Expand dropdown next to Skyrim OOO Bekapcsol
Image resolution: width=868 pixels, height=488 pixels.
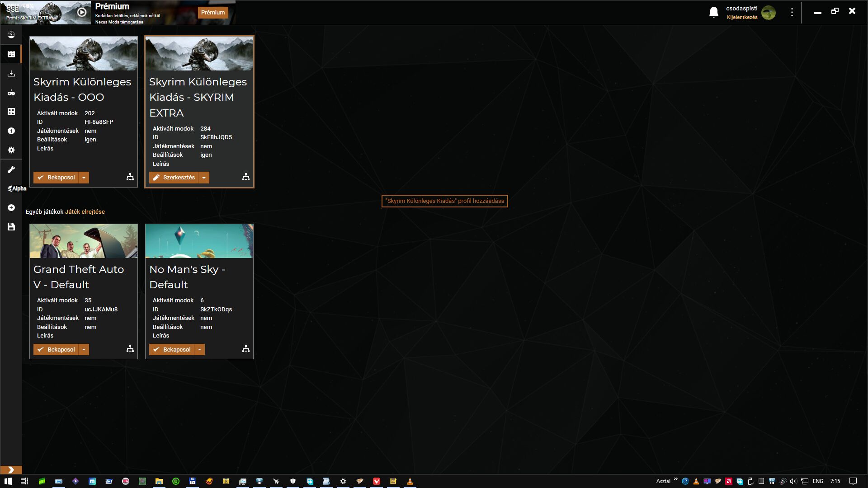point(84,178)
